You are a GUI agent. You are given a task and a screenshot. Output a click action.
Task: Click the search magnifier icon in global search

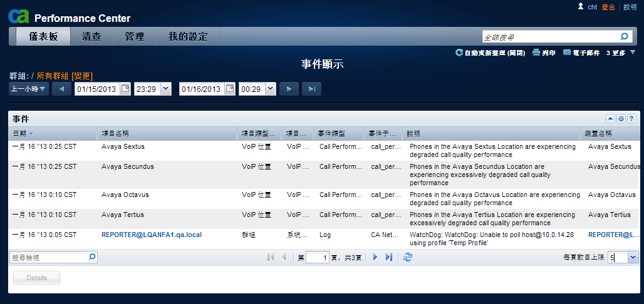click(625, 36)
